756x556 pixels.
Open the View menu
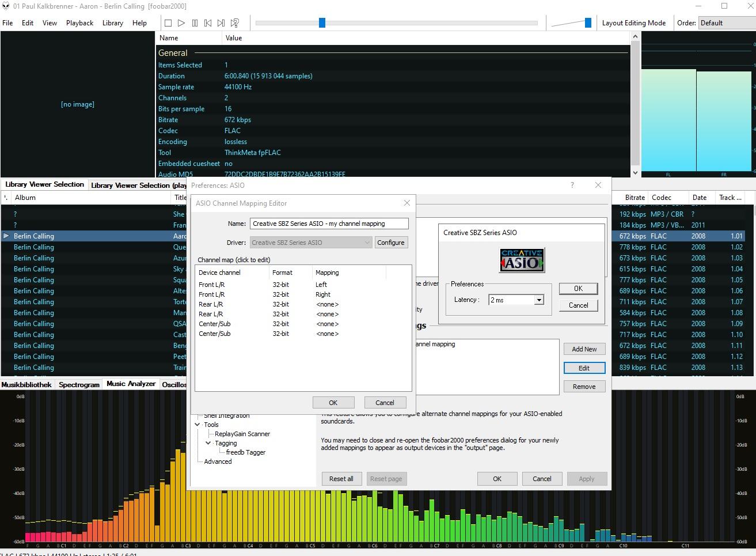click(x=50, y=23)
